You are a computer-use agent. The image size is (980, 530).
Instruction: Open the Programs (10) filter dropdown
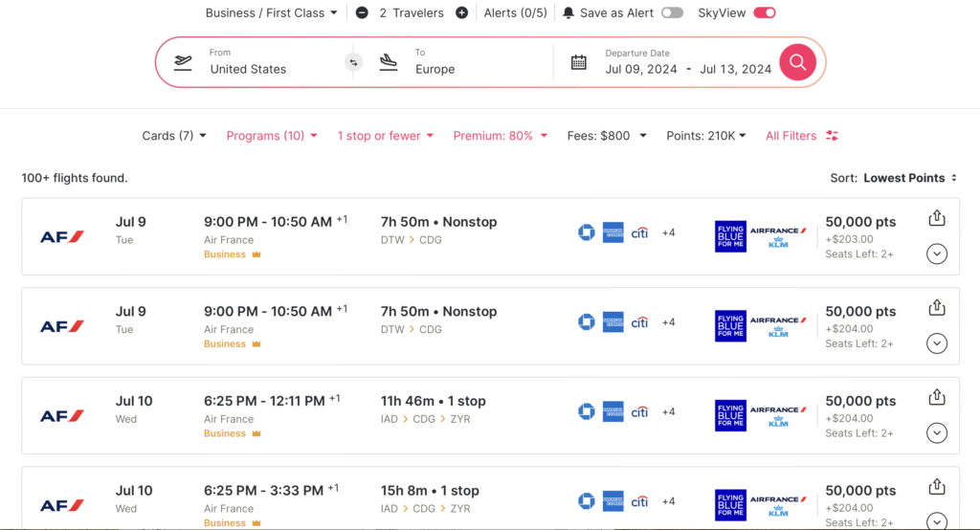(x=272, y=136)
